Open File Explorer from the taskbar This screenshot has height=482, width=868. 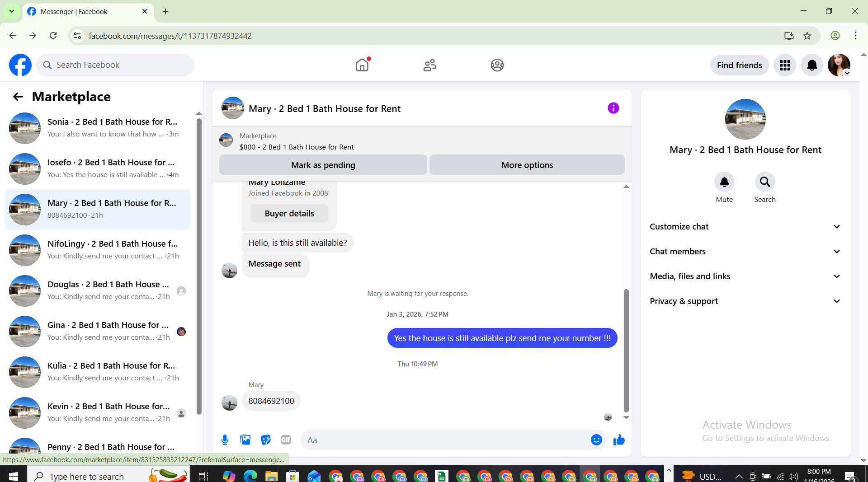(x=271, y=476)
